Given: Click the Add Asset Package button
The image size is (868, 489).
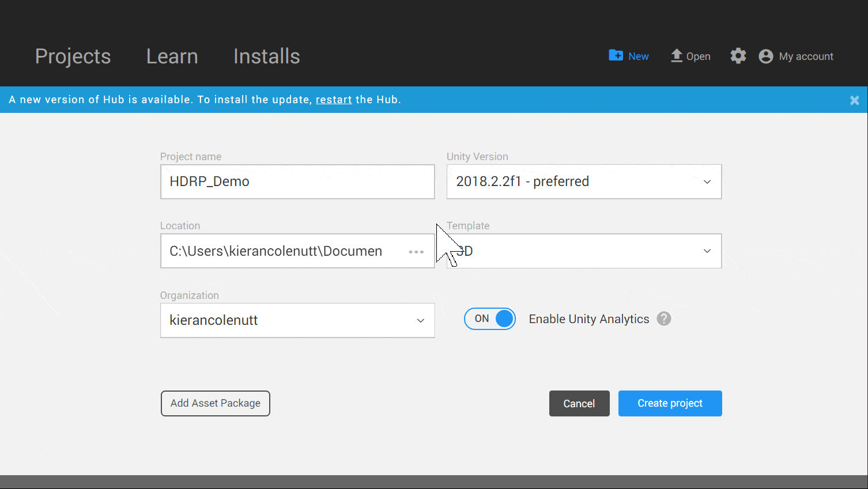Looking at the screenshot, I should 216,403.
